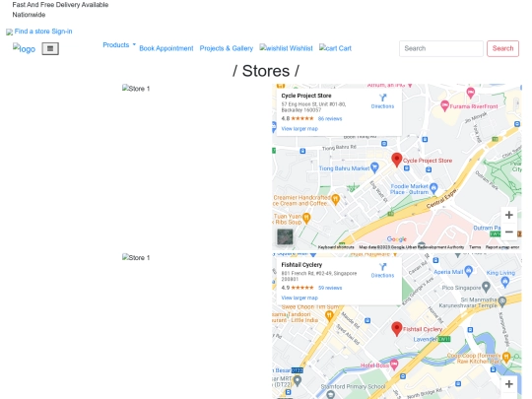Click the second Store 1 image
Screen dimensions: 532x399
pos(136,257)
